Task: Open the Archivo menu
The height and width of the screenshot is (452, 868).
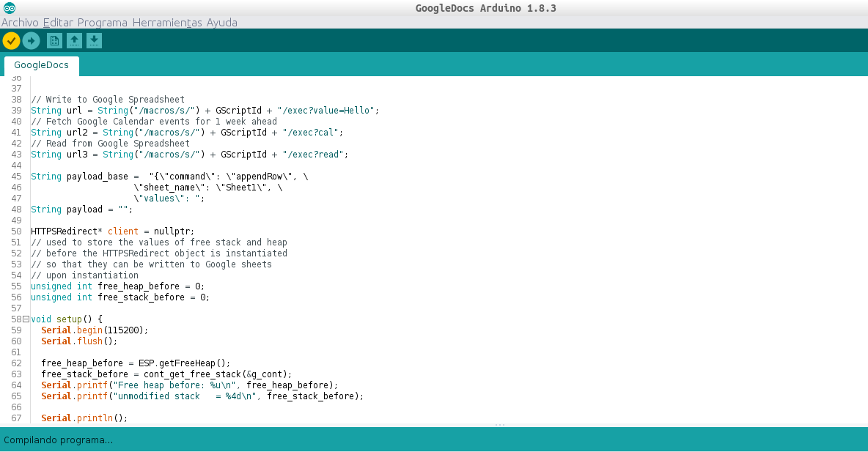Action: click(20, 23)
